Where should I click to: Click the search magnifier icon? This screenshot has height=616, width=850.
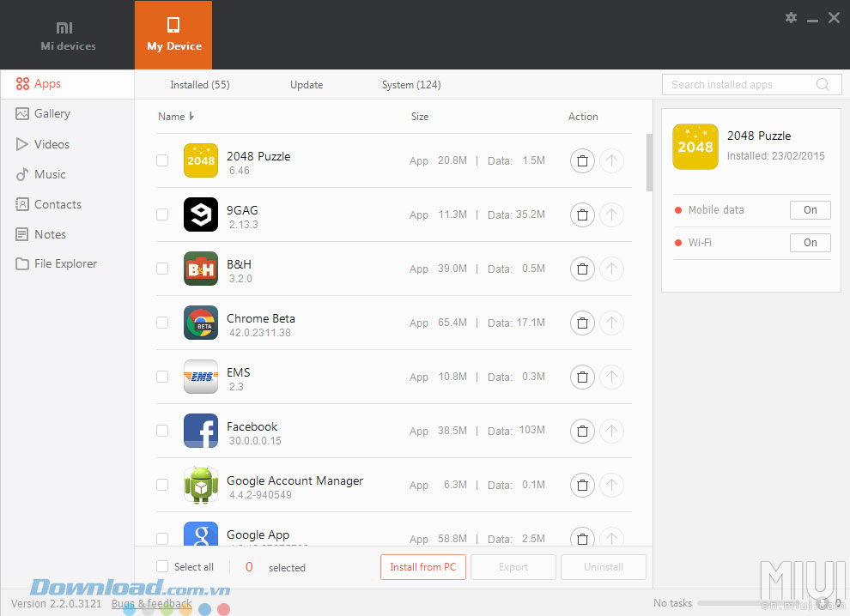pos(823,84)
